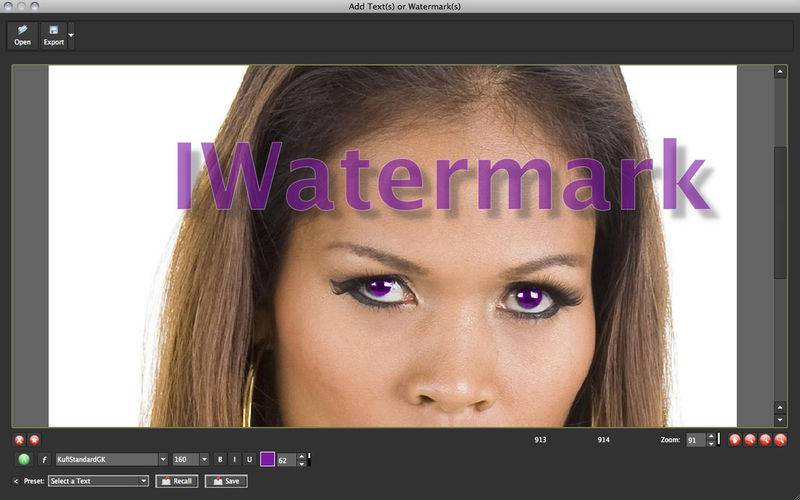The width and height of the screenshot is (800, 500).
Task: Increase the 62 value with the up arrow
Action: pos(302,456)
